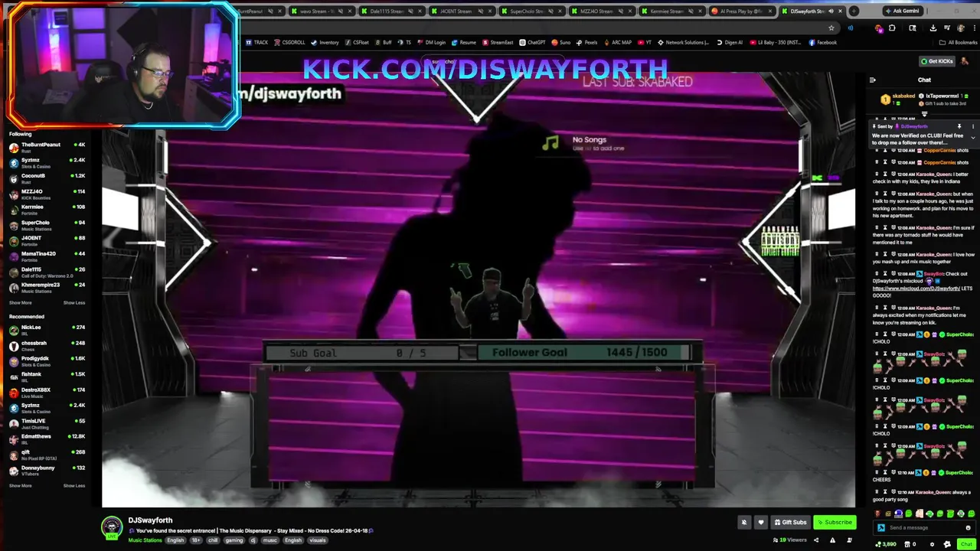Open CoconutB channel in Following list

pyautogui.click(x=46, y=178)
